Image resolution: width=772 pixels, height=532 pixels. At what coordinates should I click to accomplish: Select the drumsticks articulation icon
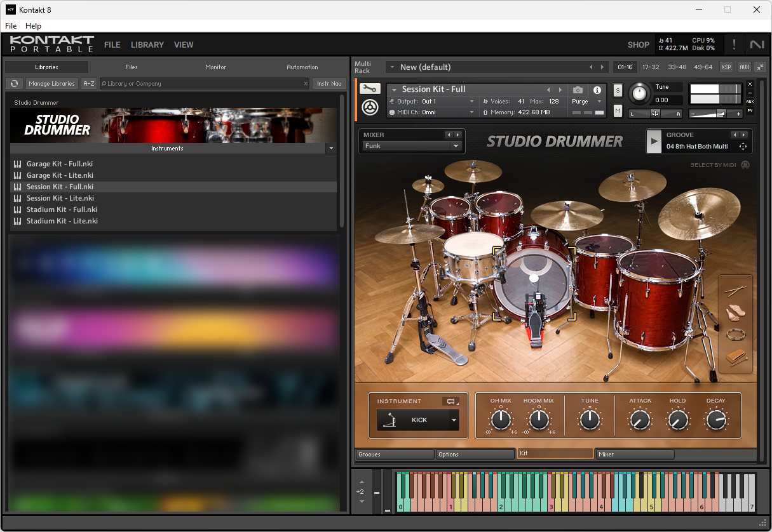point(736,291)
